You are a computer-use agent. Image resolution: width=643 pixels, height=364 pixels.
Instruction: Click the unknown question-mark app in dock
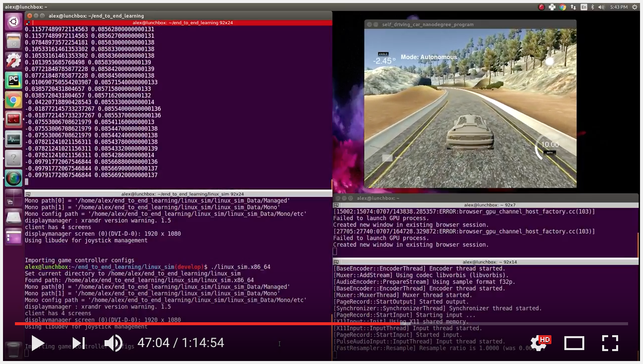[13, 159]
